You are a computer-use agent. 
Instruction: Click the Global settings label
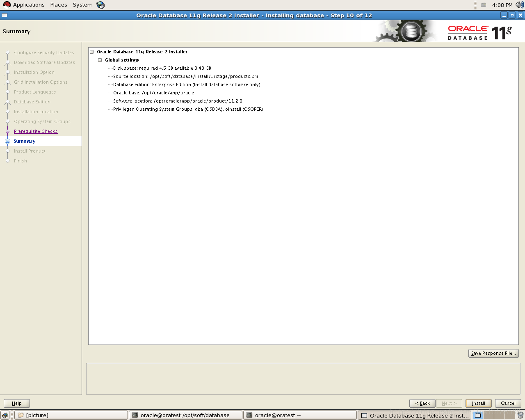click(x=122, y=60)
